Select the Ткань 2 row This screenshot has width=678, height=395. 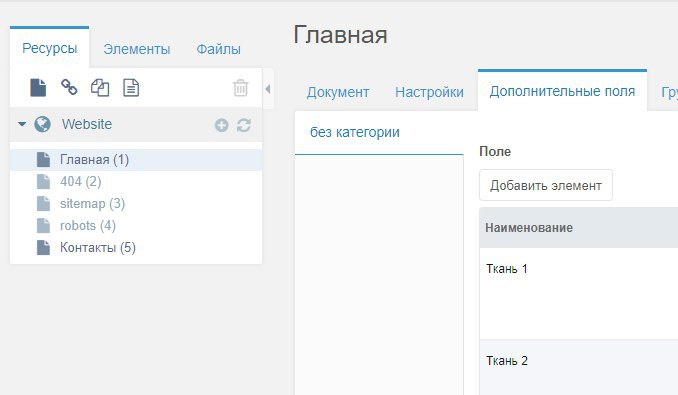click(579, 367)
